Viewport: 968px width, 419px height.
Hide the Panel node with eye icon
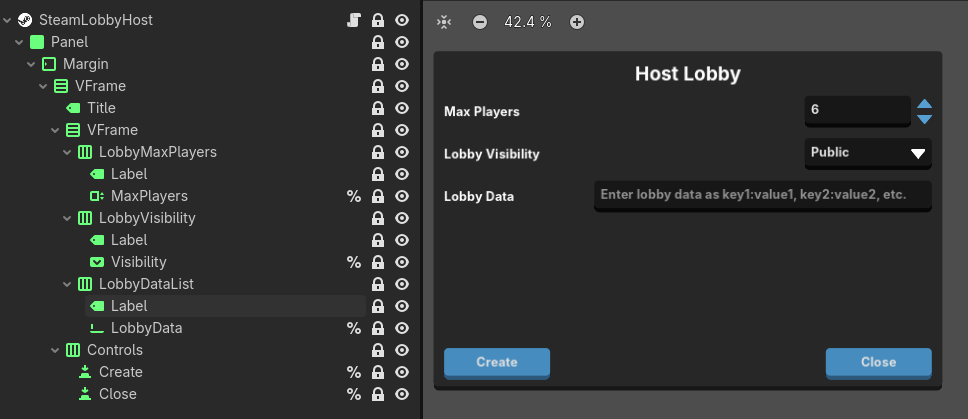[402, 42]
